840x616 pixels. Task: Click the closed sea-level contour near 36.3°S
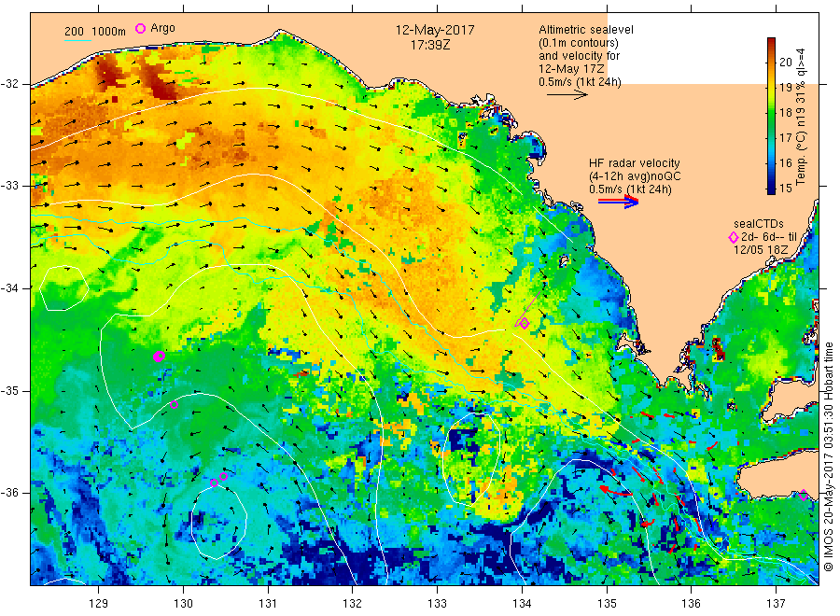click(x=218, y=523)
